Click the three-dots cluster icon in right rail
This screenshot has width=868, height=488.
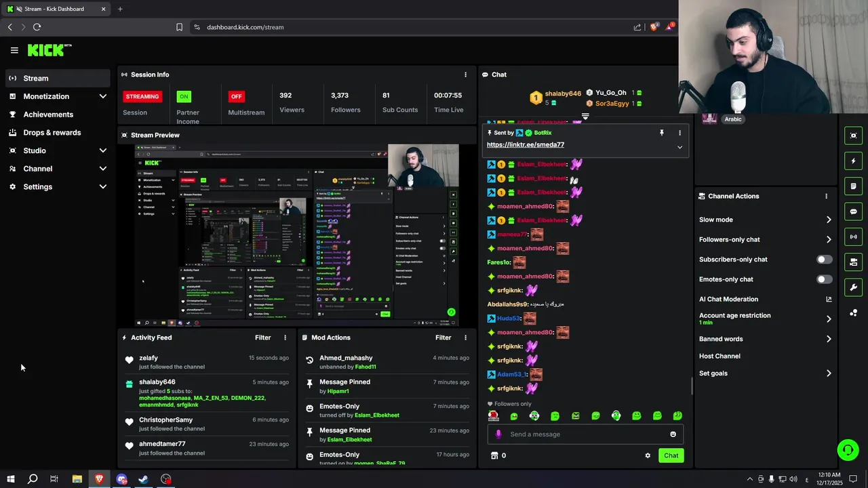853,312
